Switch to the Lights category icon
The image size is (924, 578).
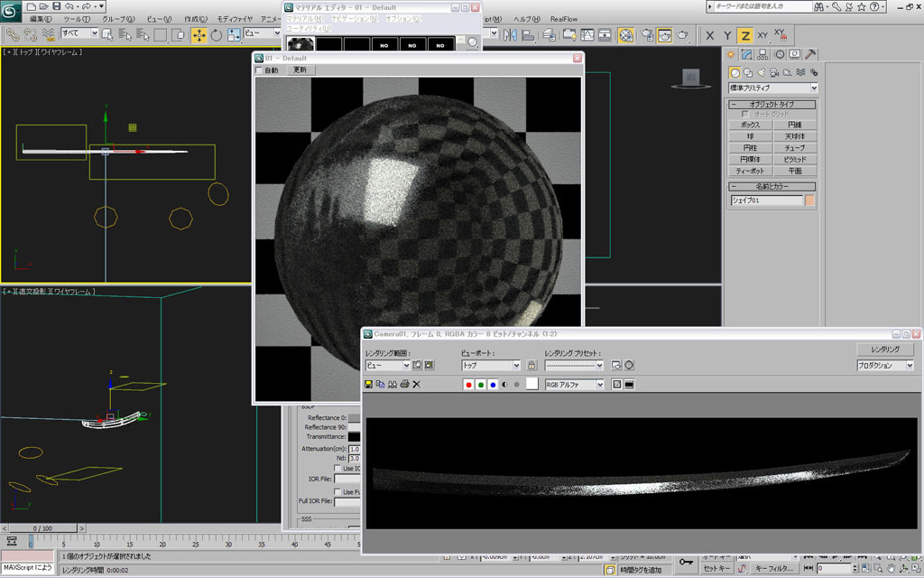762,72
